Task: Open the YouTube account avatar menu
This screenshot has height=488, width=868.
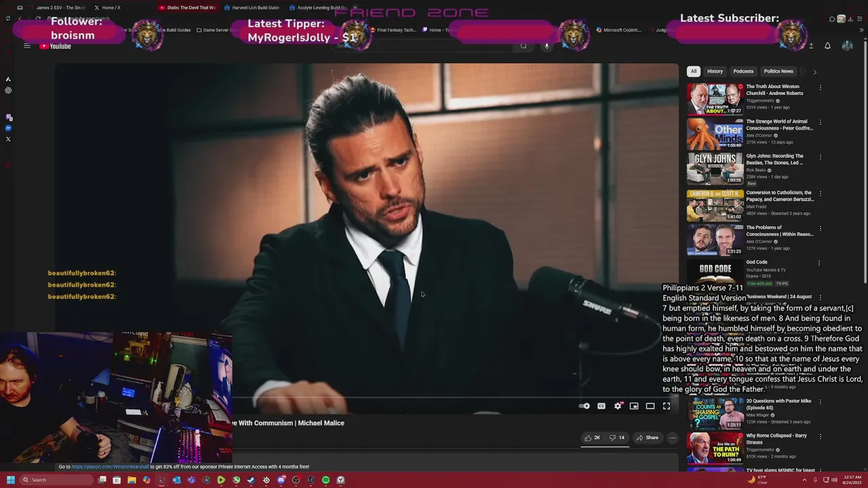Action: point(847,46)
